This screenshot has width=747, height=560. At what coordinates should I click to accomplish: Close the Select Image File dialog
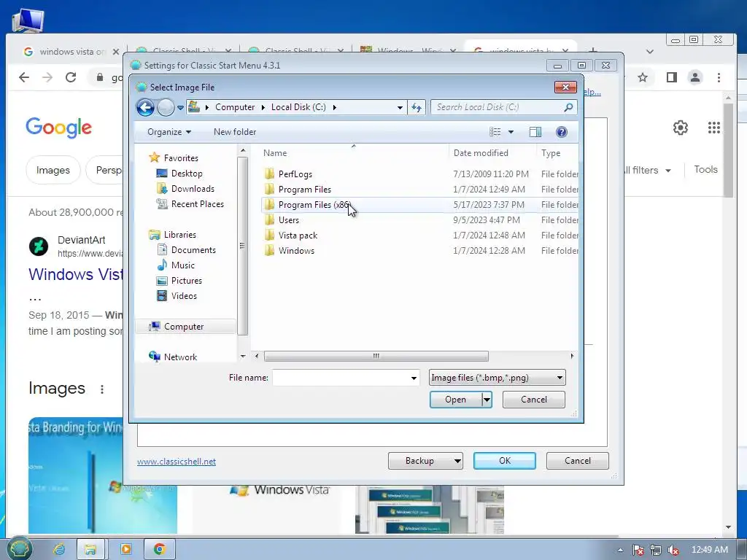pyautogui.click(x=565, y=87)
